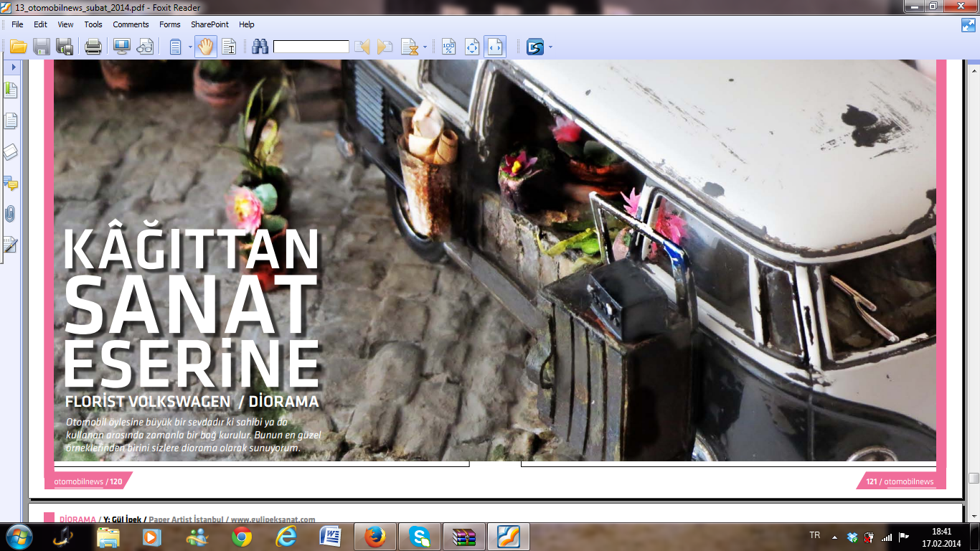
Task: Open the Signatures panel icon
Action: coord(10,245)
